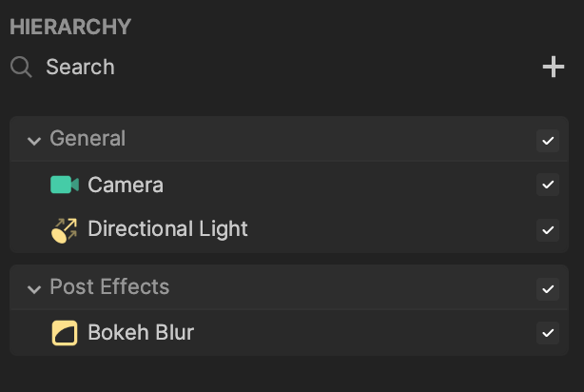Click the Post Effects group label
The height and width of the screenshot is (392, 584).
(109, 287)
